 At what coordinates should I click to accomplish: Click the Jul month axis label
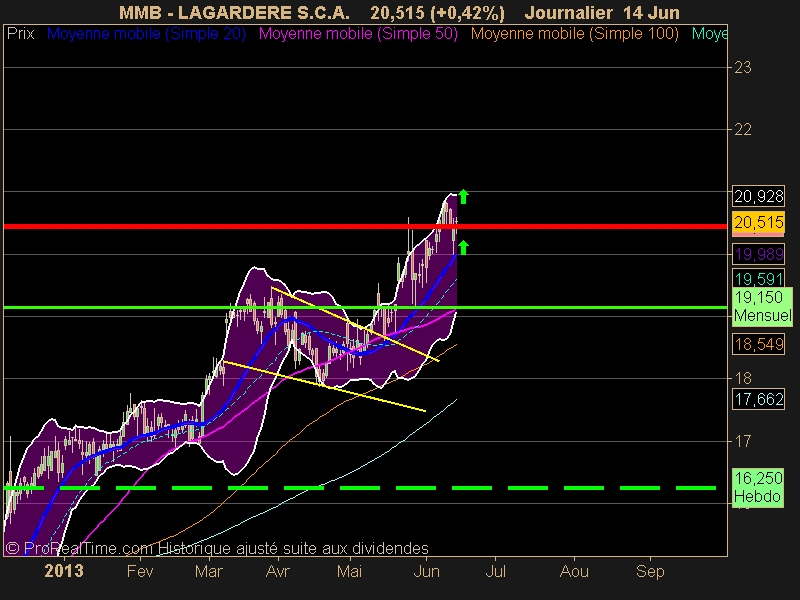pyautogui.click(x=495, y=571)
